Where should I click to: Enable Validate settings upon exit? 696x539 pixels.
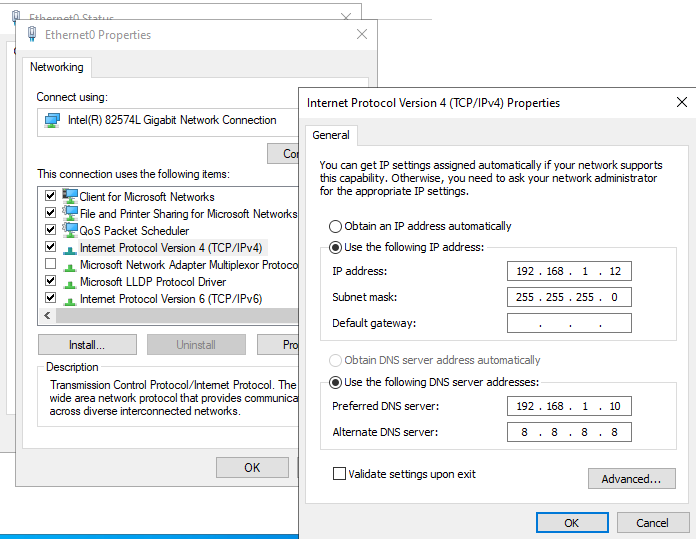coord(339,473)
